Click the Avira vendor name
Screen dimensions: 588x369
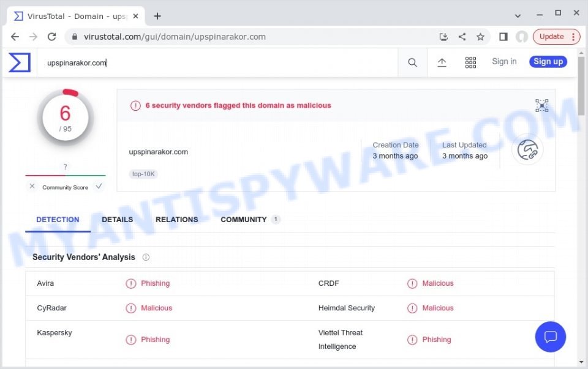[45, 283]
